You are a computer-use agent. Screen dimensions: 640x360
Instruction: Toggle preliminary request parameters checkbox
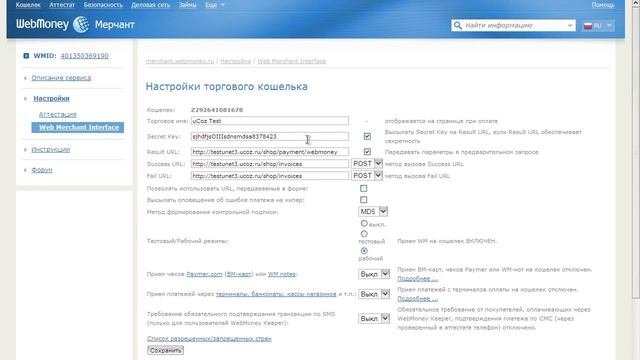pyautogui.click(x=367, y=151)
